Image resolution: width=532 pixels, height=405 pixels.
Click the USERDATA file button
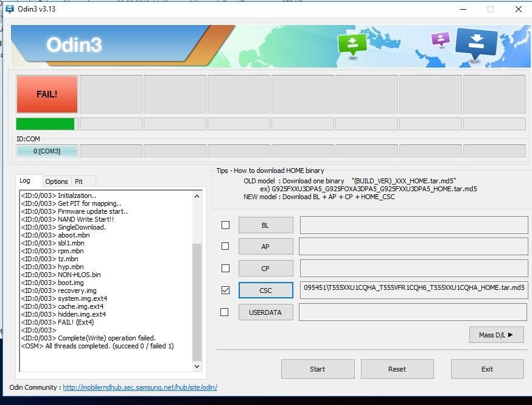[265, 312]
